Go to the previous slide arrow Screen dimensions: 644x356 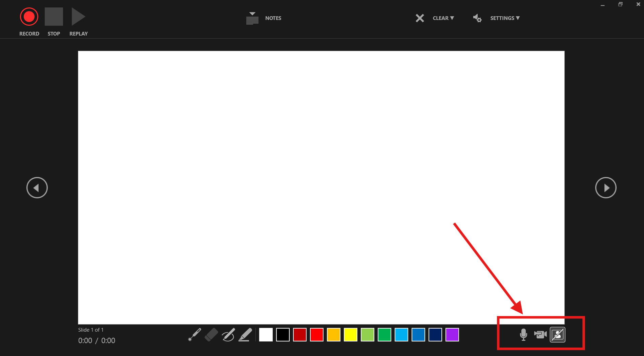tap(37, 187)
